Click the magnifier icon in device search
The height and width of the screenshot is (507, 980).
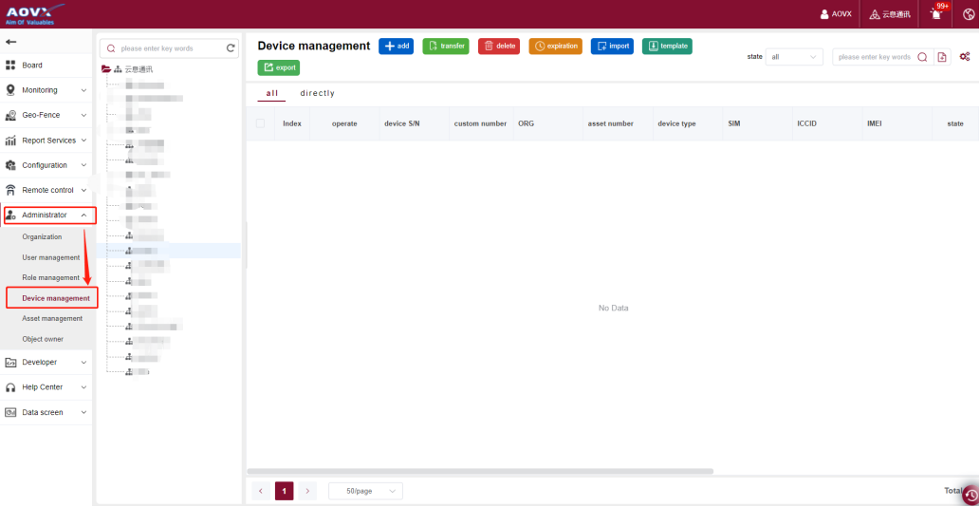[922, 57]
